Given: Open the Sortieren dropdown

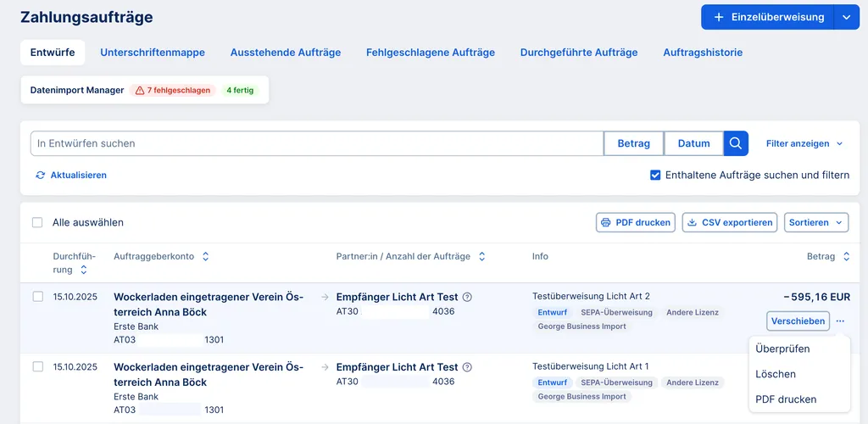Looking at the screenshot, I should [815, 222].
